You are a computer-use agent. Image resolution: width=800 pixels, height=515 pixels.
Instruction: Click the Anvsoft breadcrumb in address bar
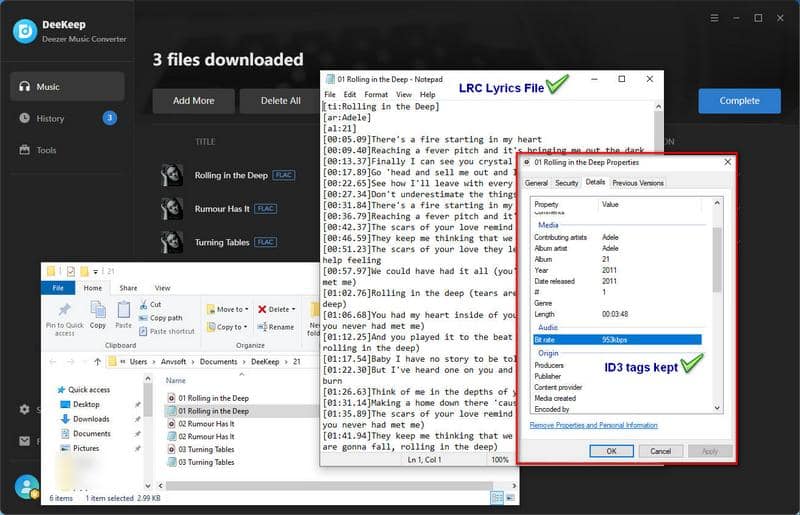173,361
